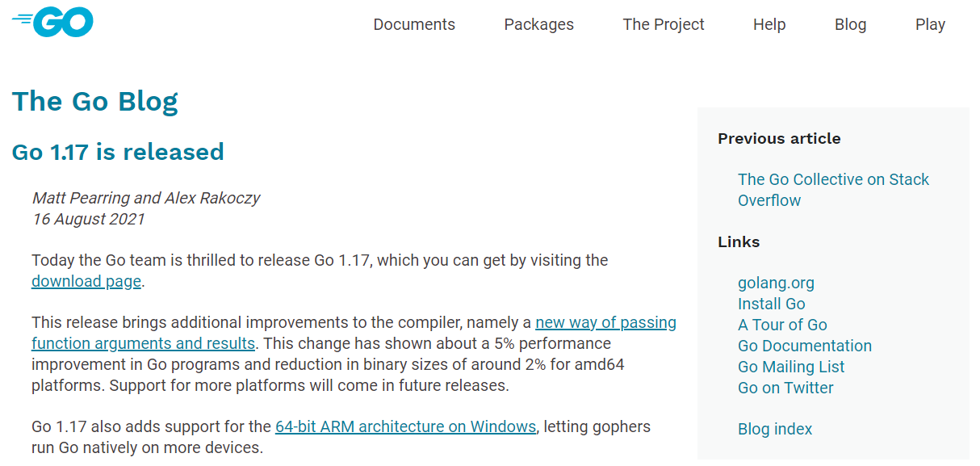The image size is (980, 466).
Task: Follow the "64-bit ARM architecture on Windows" link
Action: pyautogui.click(x=405, y=426)
